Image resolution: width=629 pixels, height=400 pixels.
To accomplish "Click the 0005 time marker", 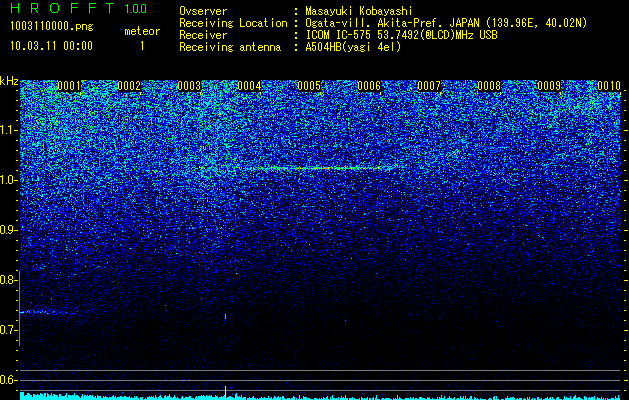I will click(309, 86).
